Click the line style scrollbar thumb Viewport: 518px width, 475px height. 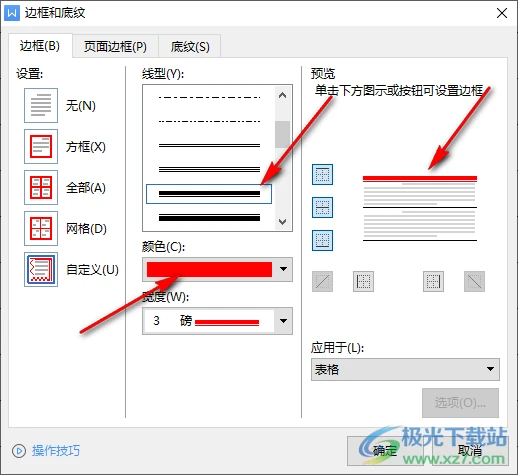click(282, 134)
